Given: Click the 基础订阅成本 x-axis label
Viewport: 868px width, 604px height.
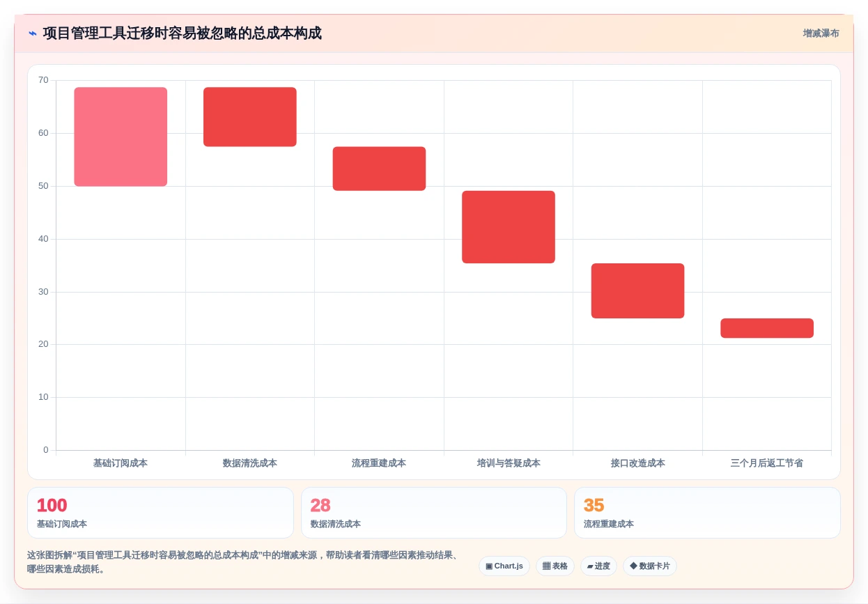Looking at the screenshot, I should pos(121,463).
